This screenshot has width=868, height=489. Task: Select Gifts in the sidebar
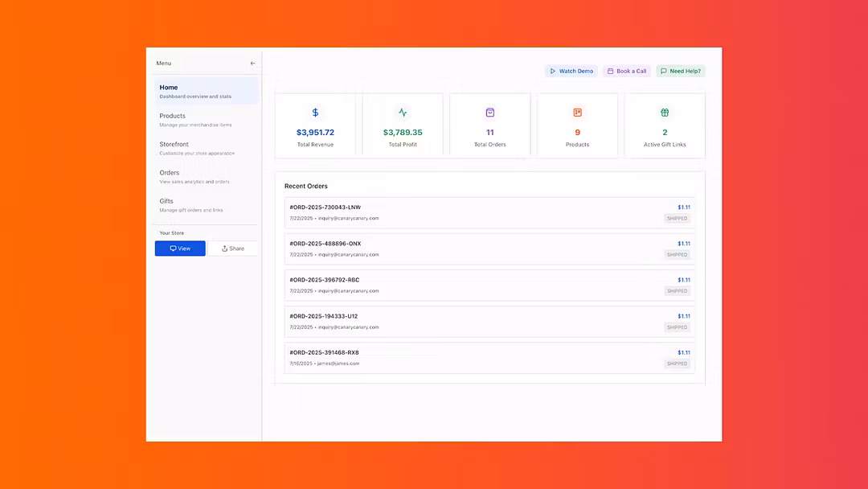pyautogui.click(x=206, y=205)
